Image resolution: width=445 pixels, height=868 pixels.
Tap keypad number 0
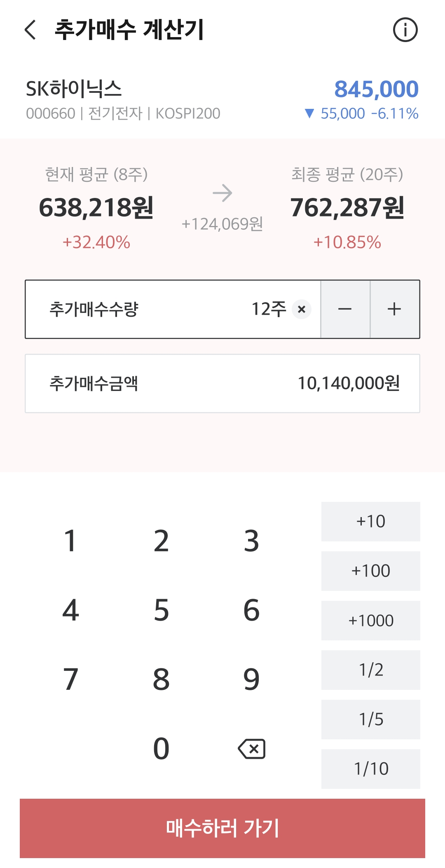pos(161,749)
